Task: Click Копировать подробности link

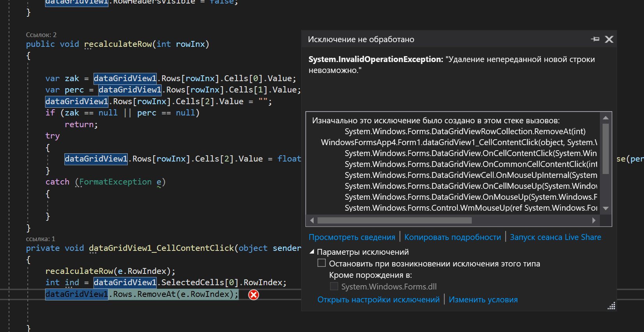Action: pyautogui.click(x=453, y=237)
